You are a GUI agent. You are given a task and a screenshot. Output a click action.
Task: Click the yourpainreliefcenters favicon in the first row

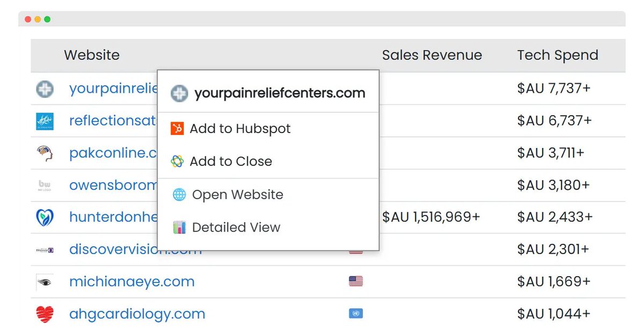click(x=45, y=88)
